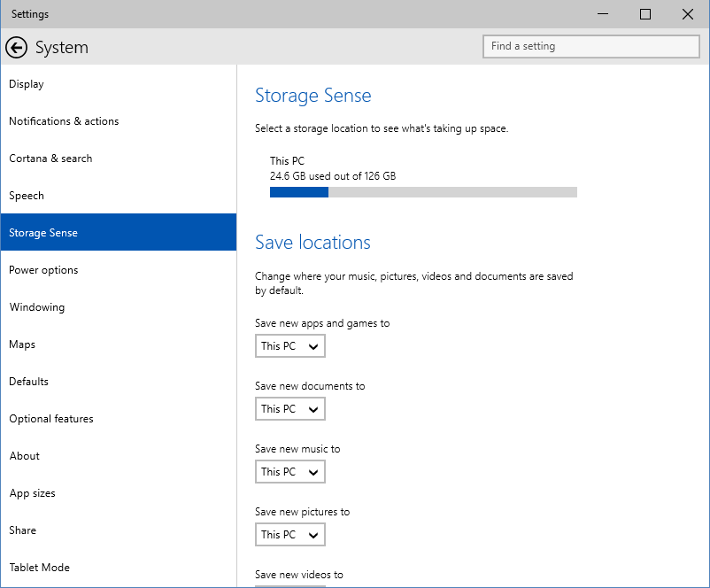Expand the apps and games save location dropdown
710x588 pixels.
[x=289, y=346]
